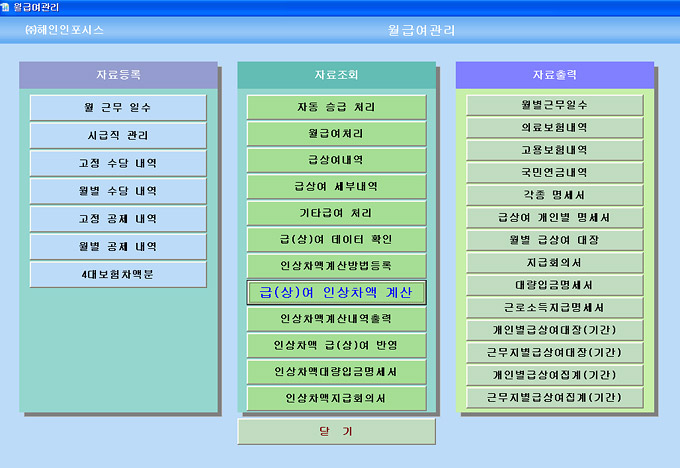680x468 pixels.
Task: Run 자동 승급 처리
Action: pos(337,107)
